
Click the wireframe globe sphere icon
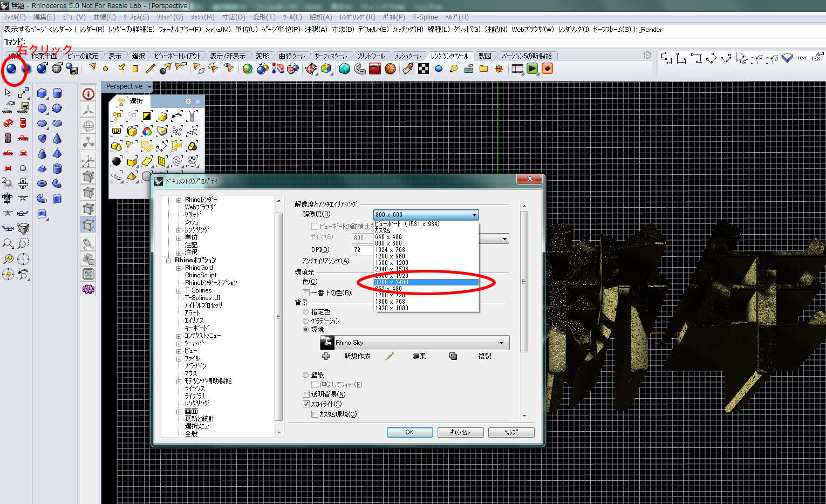(57, 69)
